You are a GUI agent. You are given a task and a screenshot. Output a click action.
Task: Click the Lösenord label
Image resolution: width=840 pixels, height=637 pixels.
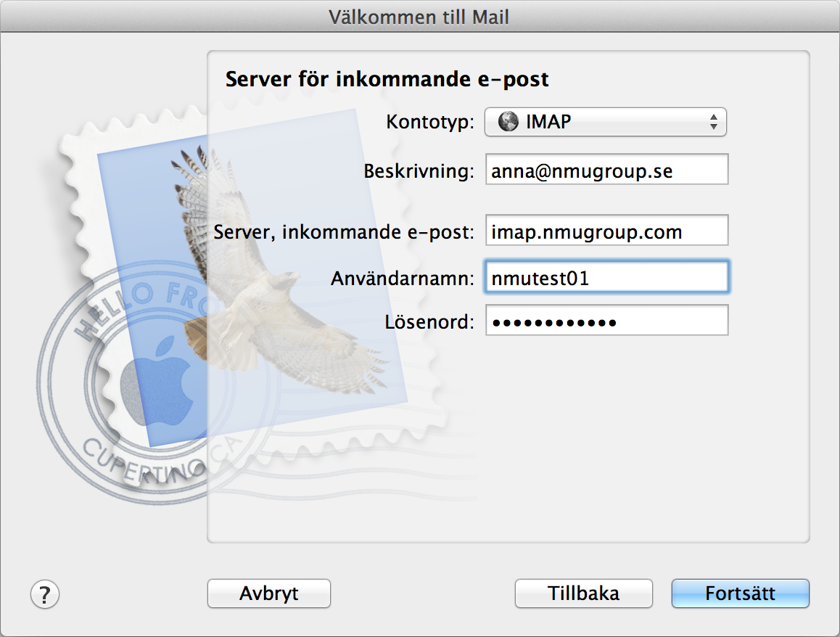[429, 322]
